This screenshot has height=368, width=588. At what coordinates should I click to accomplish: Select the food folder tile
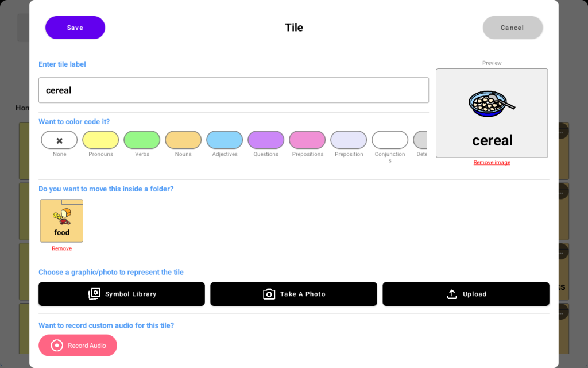pyautogui.click(x=61, y=220)
